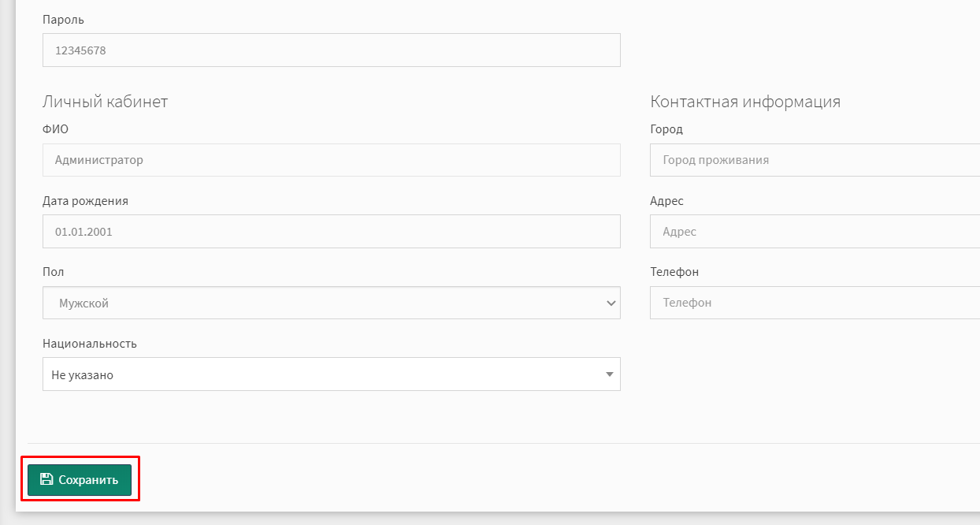Click the floppy disk icon in Сохранить
980x525 pixels.
pyautogui.click(x=46, y=479)
